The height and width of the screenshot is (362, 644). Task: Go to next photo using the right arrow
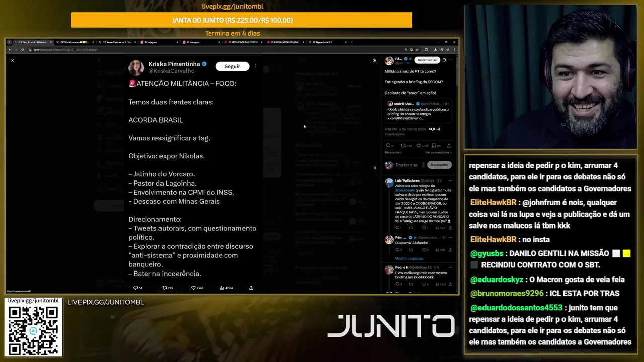[374, 168]
